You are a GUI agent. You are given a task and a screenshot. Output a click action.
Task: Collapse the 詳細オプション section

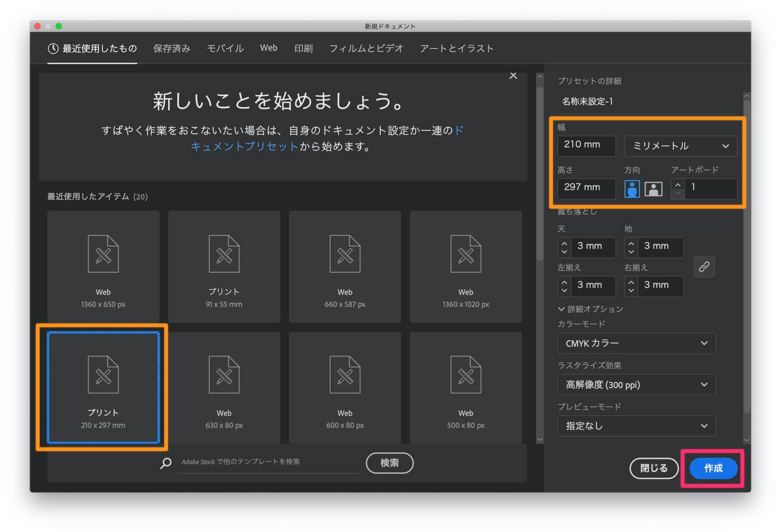590,309
